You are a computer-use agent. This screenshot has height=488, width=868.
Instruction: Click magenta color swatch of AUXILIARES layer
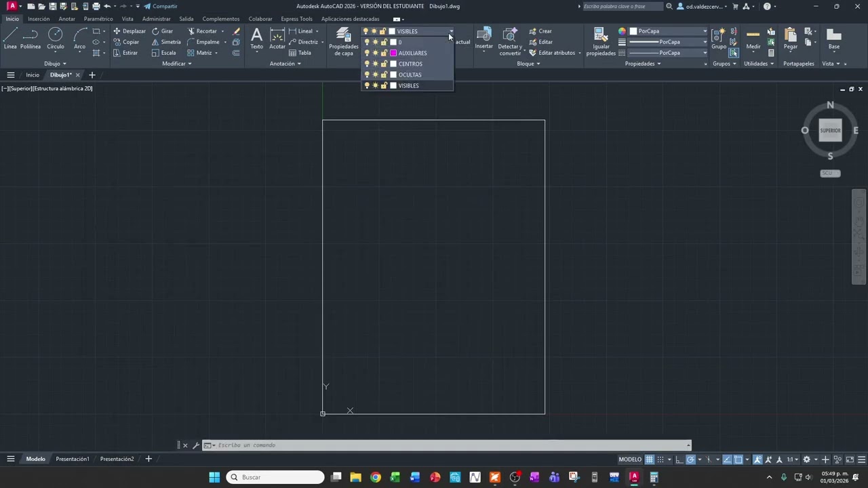(x=393, y=53)
